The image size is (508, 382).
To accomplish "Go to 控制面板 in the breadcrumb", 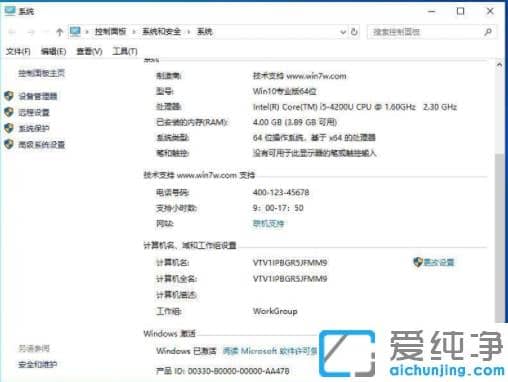I will tap(111, 32).
